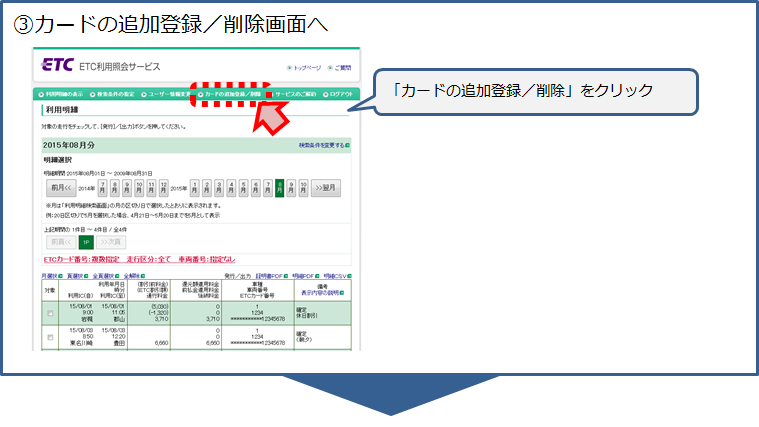Click カードの追加登録/削除 in the green menu

[230, 94]
